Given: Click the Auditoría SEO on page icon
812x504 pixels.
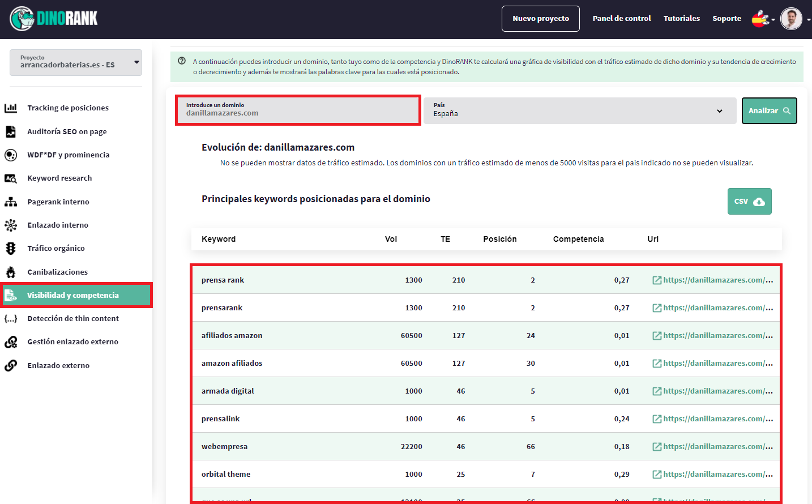Looking at the screenshot, I should click(11, 131).
